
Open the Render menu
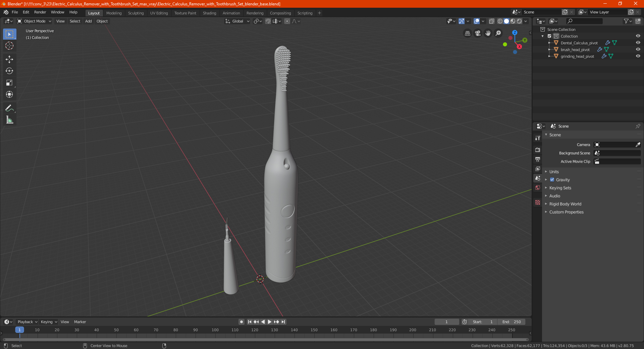pos(40,12)
